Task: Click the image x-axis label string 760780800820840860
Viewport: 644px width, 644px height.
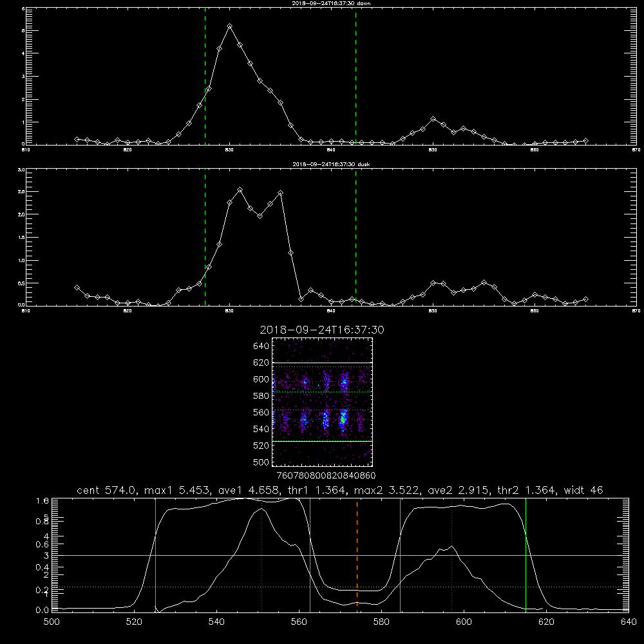Action: [x=327, y=476]
